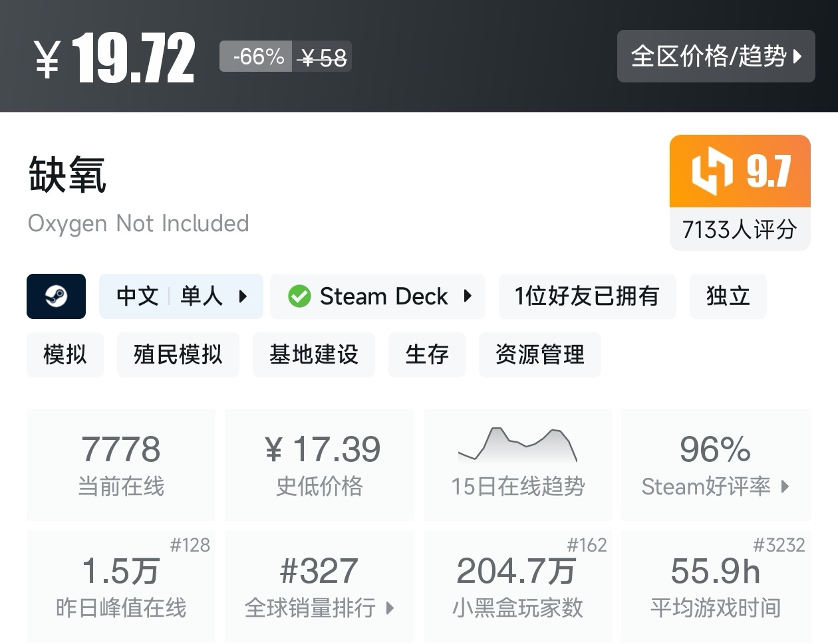Click the green Steam Deck verified checkmark

click(299, 296)
